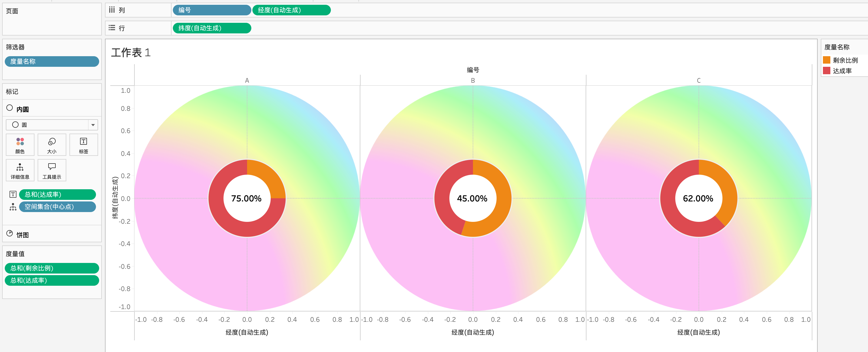Click the 详细信息 detail marks button
The image size is (868, 352).
pos(20,170)
